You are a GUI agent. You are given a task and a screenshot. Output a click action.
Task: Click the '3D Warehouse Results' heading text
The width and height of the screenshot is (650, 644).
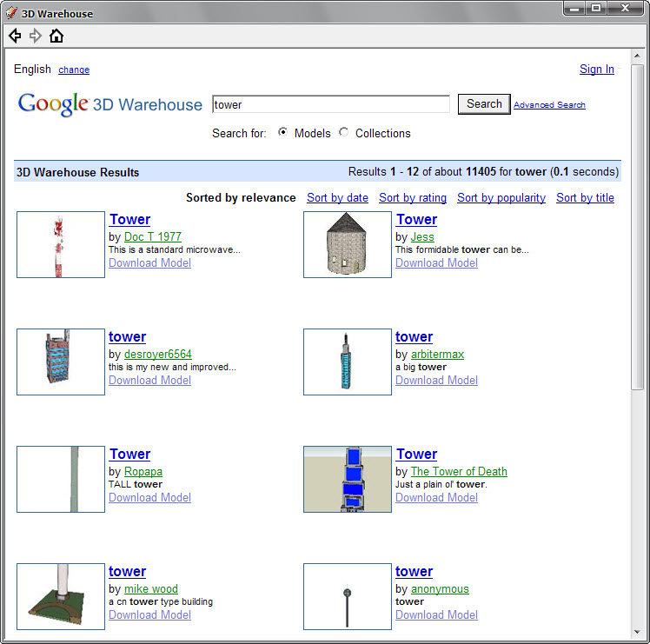[x=77, y=172]
